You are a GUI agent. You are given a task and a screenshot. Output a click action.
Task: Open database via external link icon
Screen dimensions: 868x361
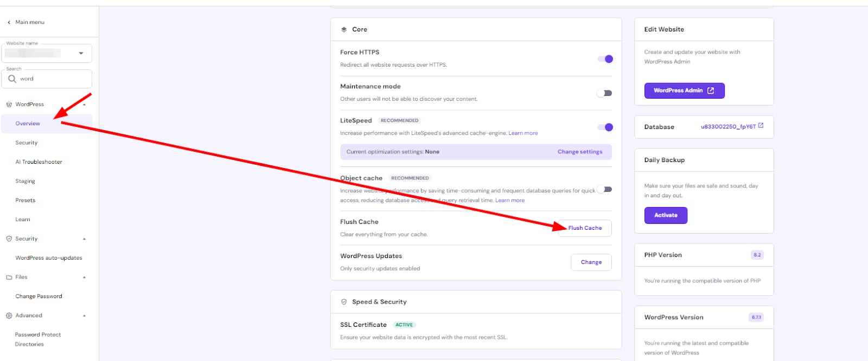(x=761, y=126)
